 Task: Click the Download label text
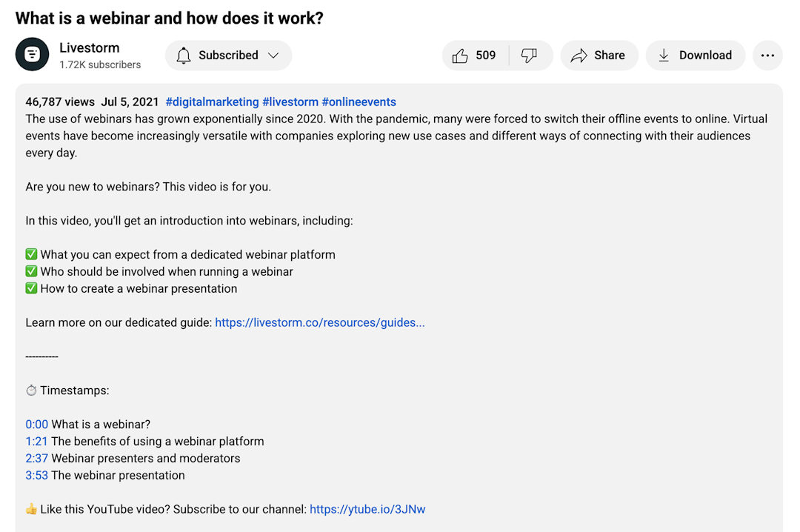click(705, 55)
